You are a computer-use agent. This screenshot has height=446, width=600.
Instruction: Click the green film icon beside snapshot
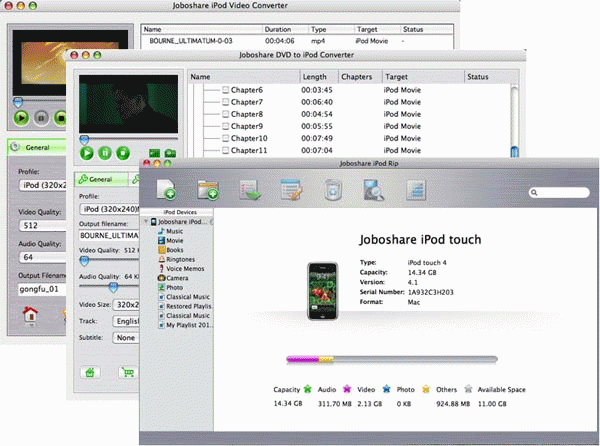pyautogui.click(x=154, y=153)
